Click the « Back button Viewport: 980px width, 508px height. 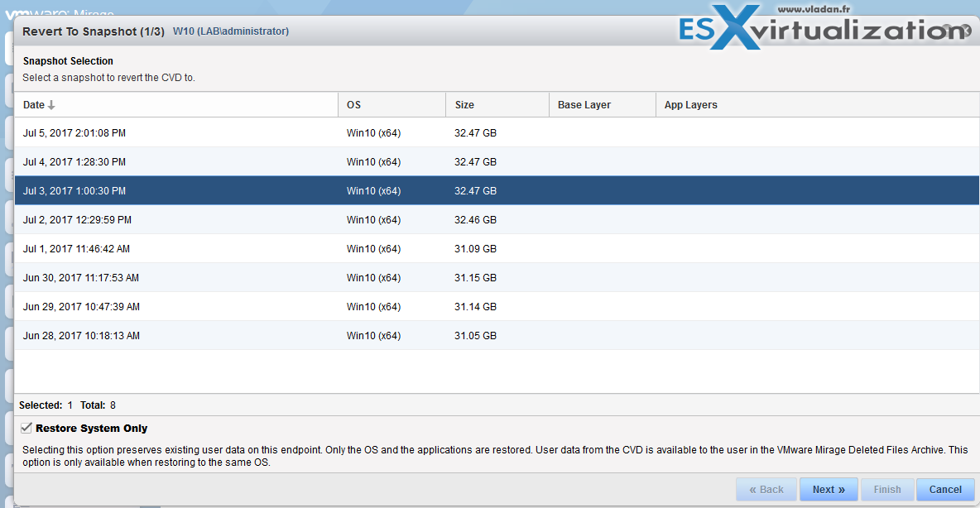tap(766, 489)
